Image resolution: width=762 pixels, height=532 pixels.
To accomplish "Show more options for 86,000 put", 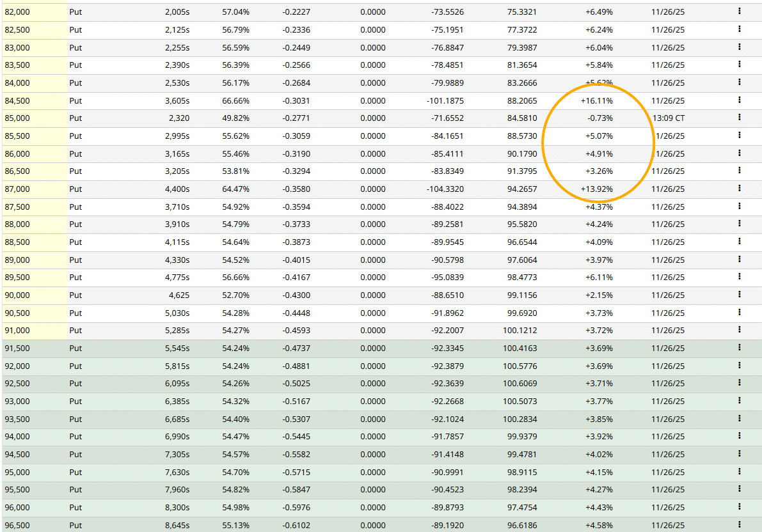I will pos(739,153).
